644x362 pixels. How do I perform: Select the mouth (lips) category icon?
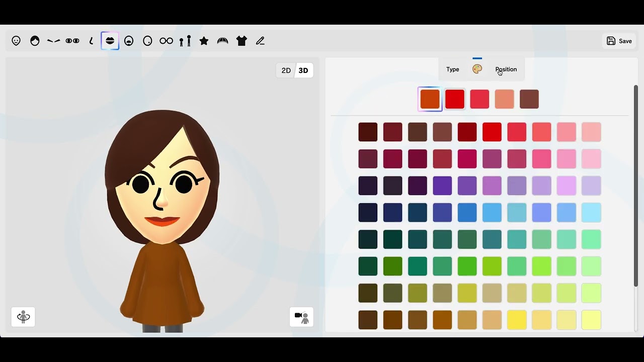coord(110,41)
